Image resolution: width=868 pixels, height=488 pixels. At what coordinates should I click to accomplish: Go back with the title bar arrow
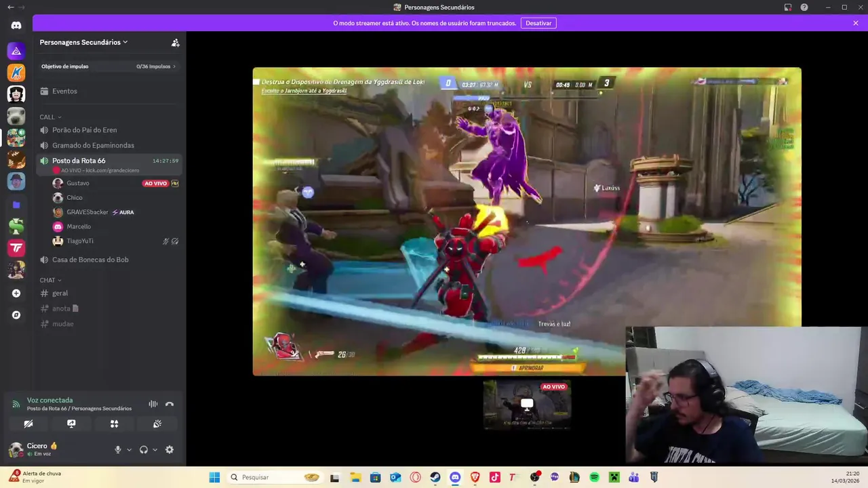10,7
